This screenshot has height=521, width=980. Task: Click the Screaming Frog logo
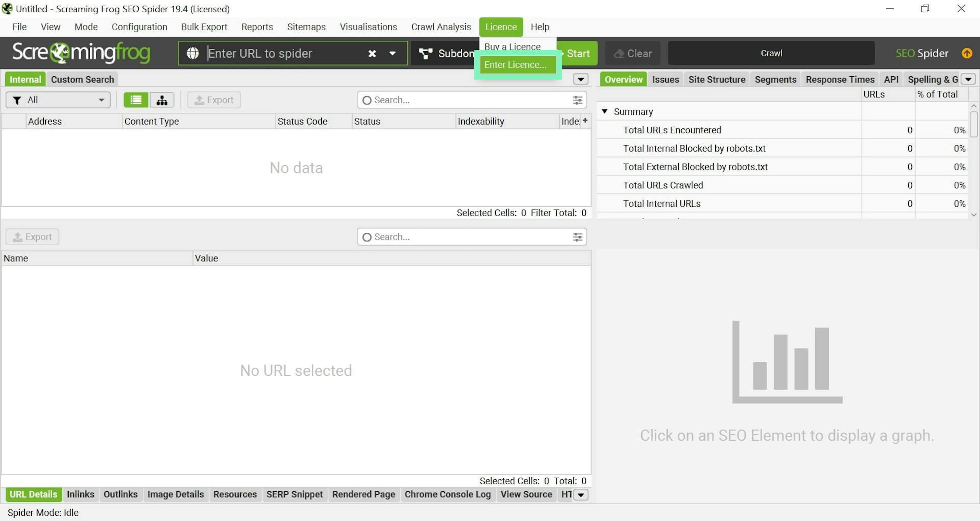81,53
